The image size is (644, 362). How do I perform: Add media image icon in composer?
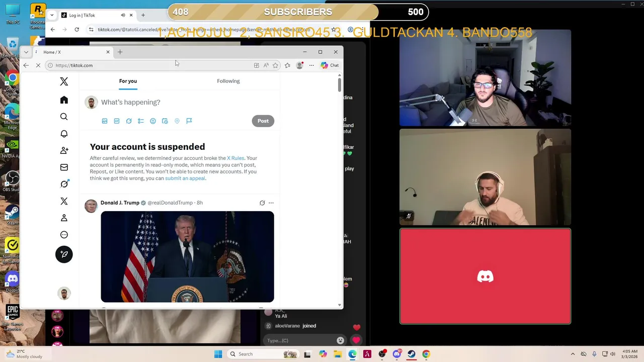click(x=105, y=121)
